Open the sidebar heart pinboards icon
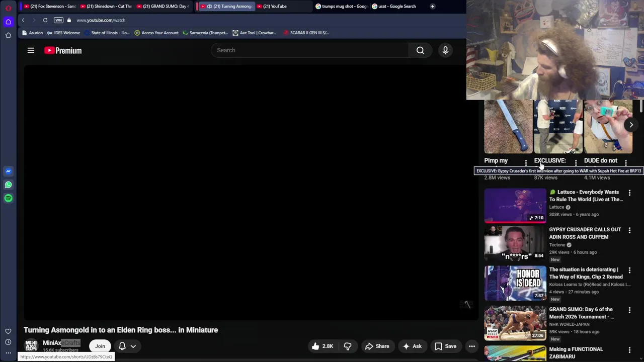Viewport: 644px width, 362px height. click(8, 331)
